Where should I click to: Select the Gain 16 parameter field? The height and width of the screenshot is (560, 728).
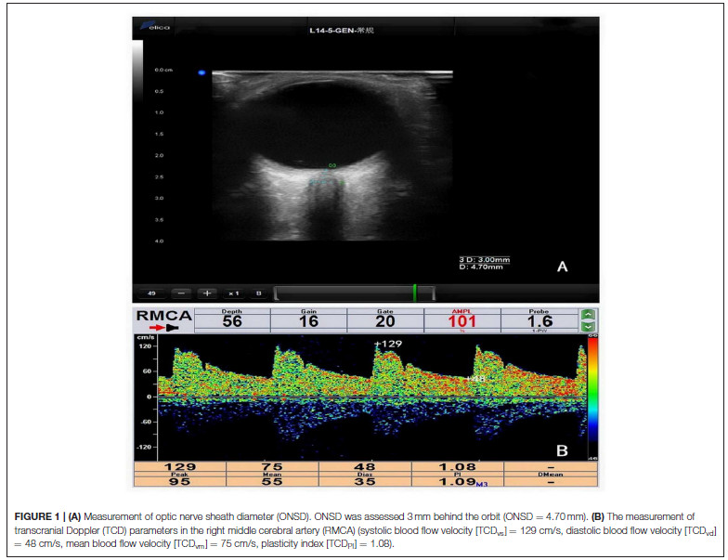coord(307,320)
